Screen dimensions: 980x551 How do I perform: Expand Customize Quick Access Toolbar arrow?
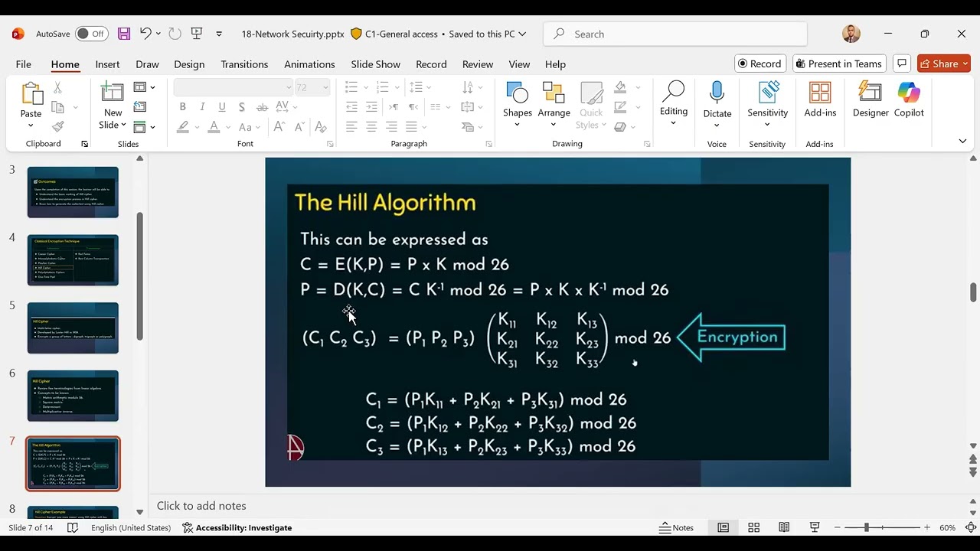point(219,34)
